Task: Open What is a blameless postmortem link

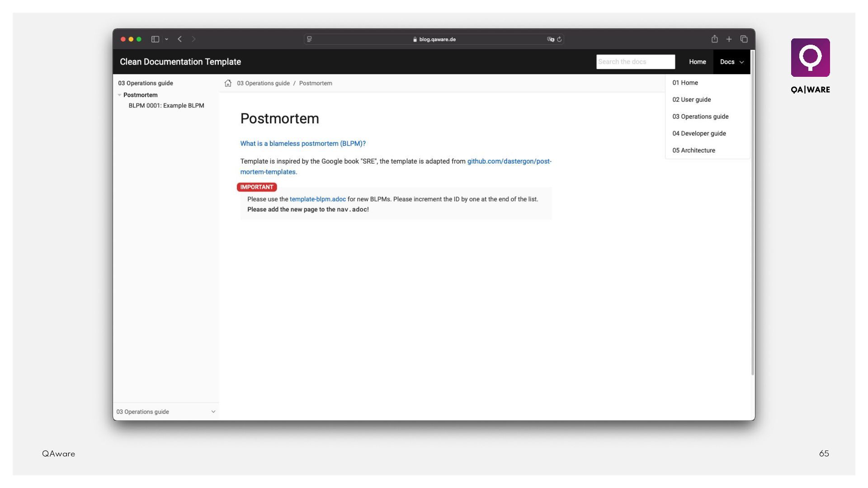Action: [302, 144]
